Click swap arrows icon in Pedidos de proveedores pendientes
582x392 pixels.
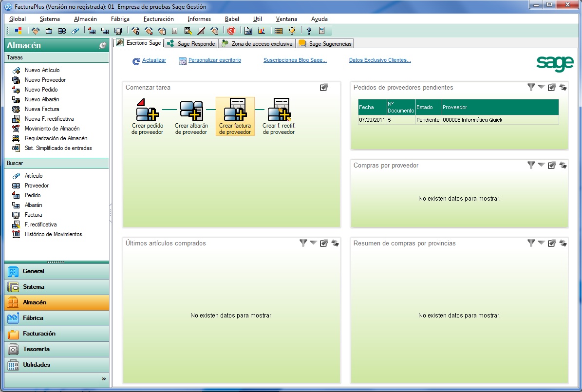click(x=563, y=87)
